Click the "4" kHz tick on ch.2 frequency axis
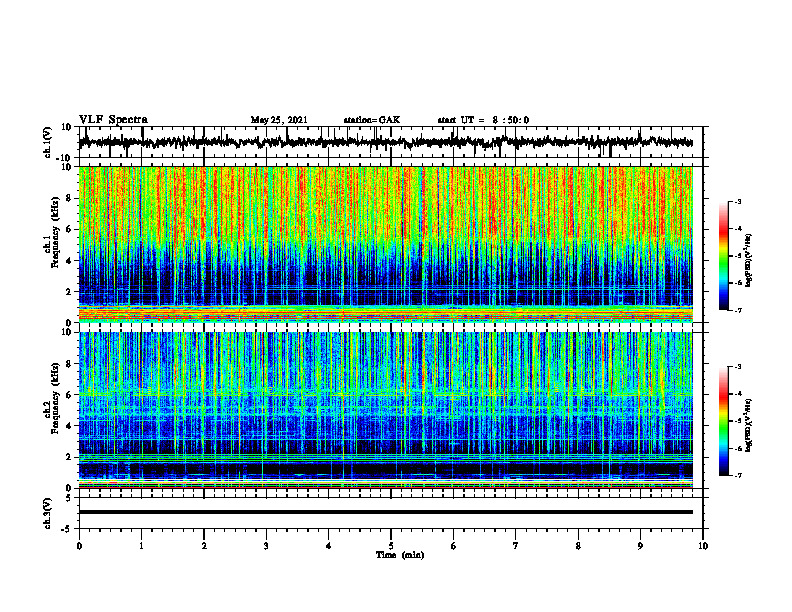 coord(69,426)
